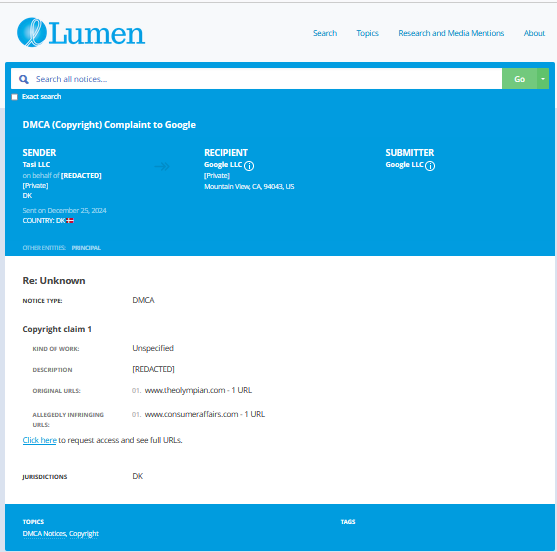Open Research and Media Mentions page
The height and width of the screenshot is (552, 557).
click(451, 33)
